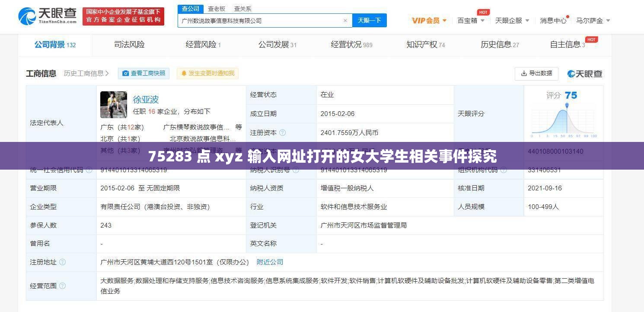Image resolution: width=644 pixels, height=312 pixels.
Task: Click the insured count 243 value
Action: pyautogui.click(x=106, y=225)
